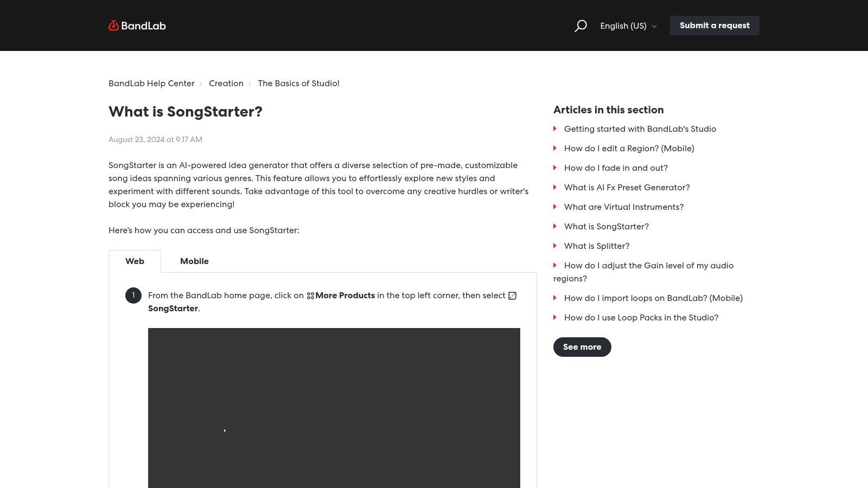The width and height of the screenshot is (868, 488).
Task: Click the More Products grid icon in step 1
Action: tap(310, 296)
